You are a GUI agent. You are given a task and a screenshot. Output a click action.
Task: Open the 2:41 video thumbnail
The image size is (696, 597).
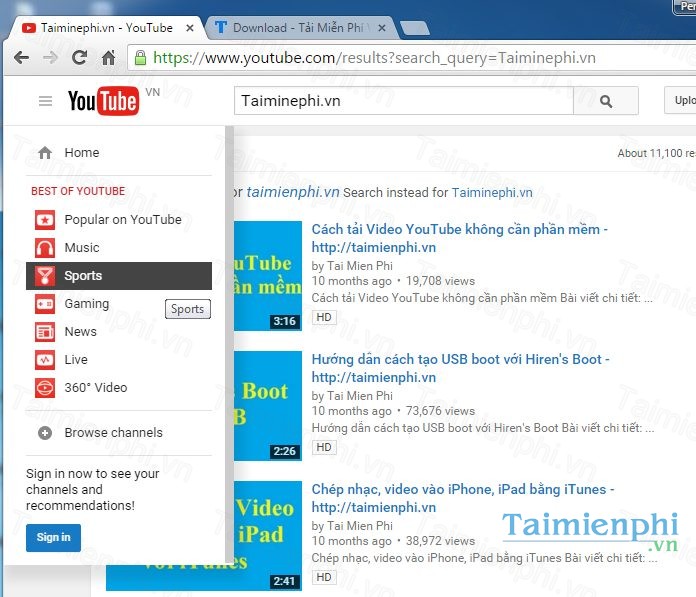(268, 536)
